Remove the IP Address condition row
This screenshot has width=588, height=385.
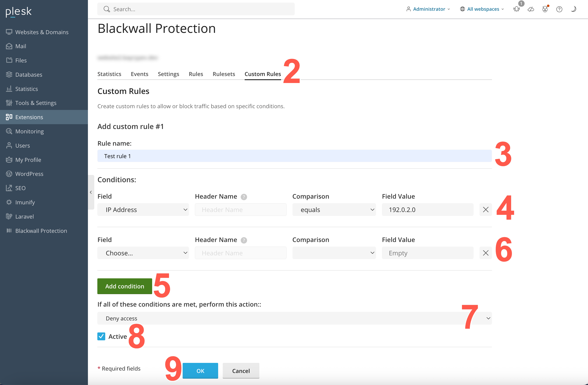click(x=485, y=210)
